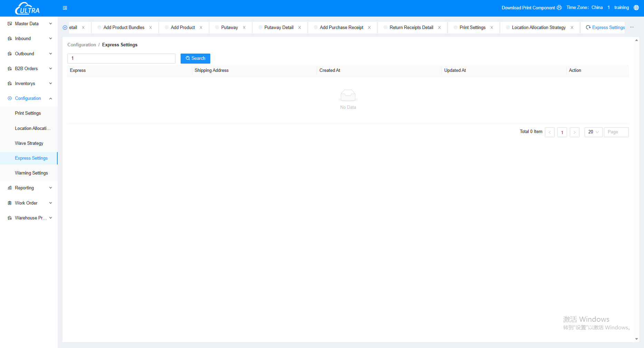644x348 pixels.
Task: Click the Reporting chart icon
Action: [x=10, y=188]
